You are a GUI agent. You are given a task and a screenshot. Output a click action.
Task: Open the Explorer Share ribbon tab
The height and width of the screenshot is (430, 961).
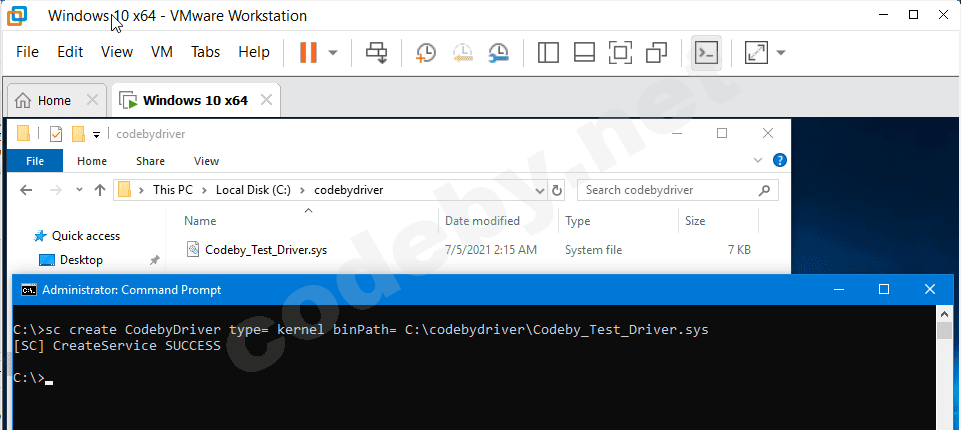pyautogui.click(x=150, y=161)
